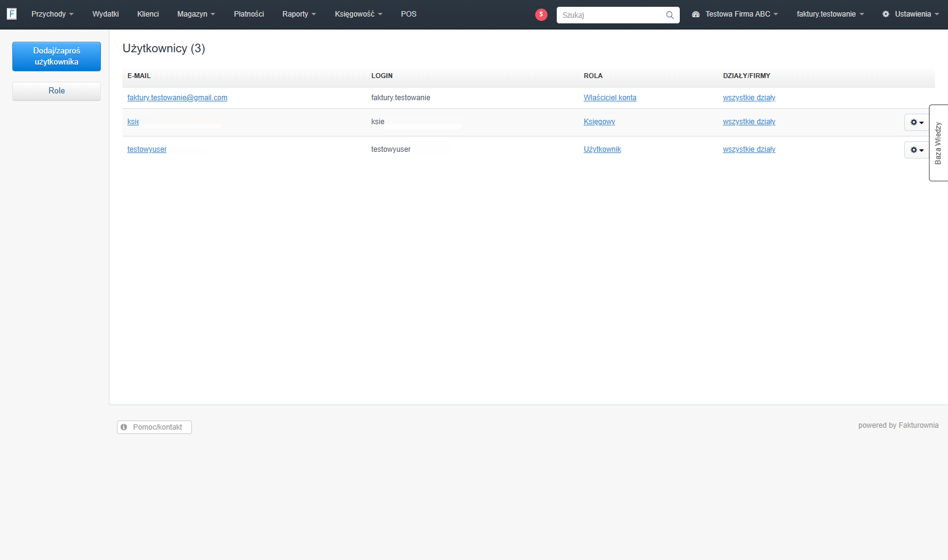The image size is (948, 560).
Task: Expand the Magazyn dropdown menu
Action: pos(196,14)
